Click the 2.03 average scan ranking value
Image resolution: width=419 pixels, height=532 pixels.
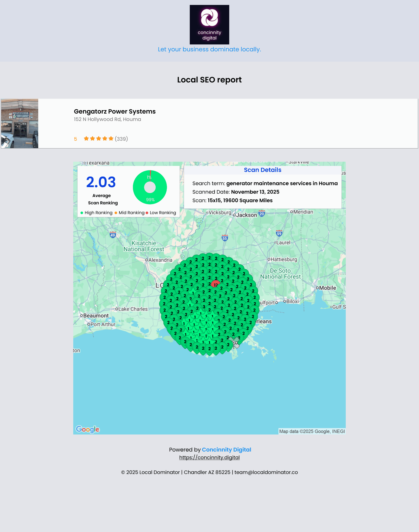(x=101, y=182)
